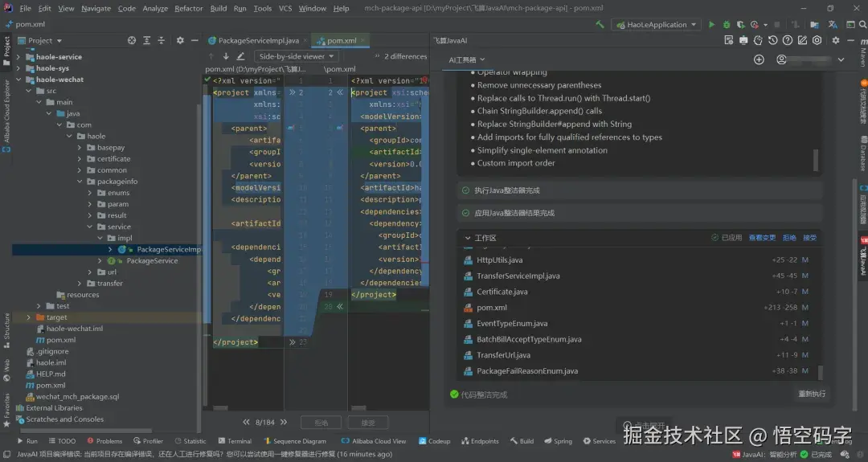Switch to the PackageServiceImpl.java tab
This screenshot has width=868, height=462.
pos(258,40)
